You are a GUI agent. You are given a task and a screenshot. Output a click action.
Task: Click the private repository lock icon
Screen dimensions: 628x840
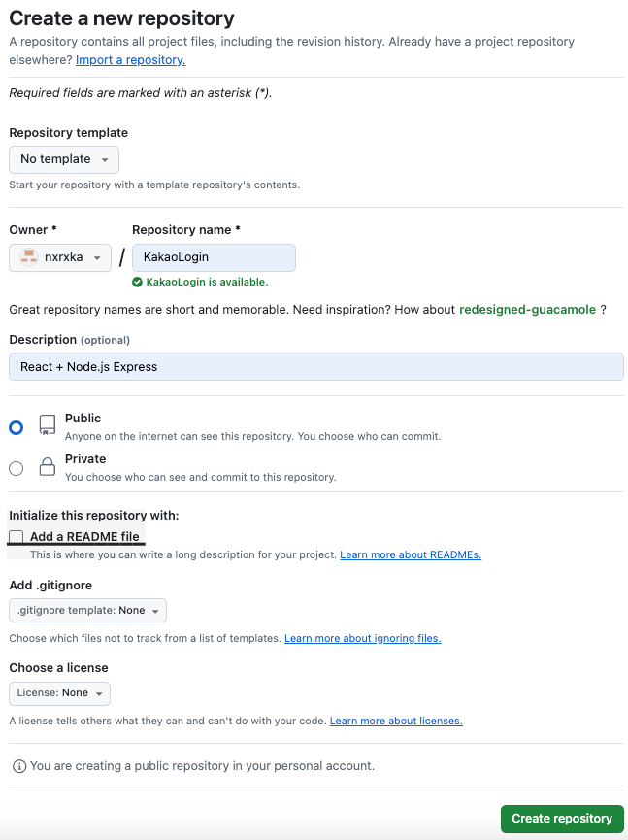(48, 466)
